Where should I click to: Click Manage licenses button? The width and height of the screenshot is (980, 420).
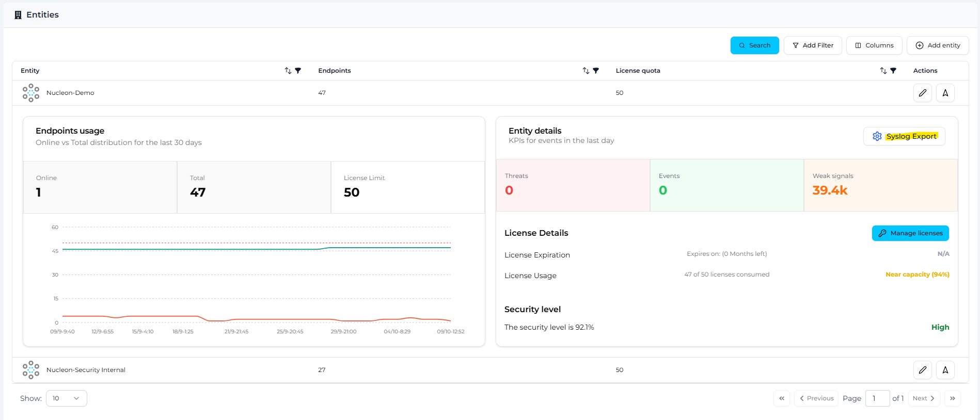910,233
